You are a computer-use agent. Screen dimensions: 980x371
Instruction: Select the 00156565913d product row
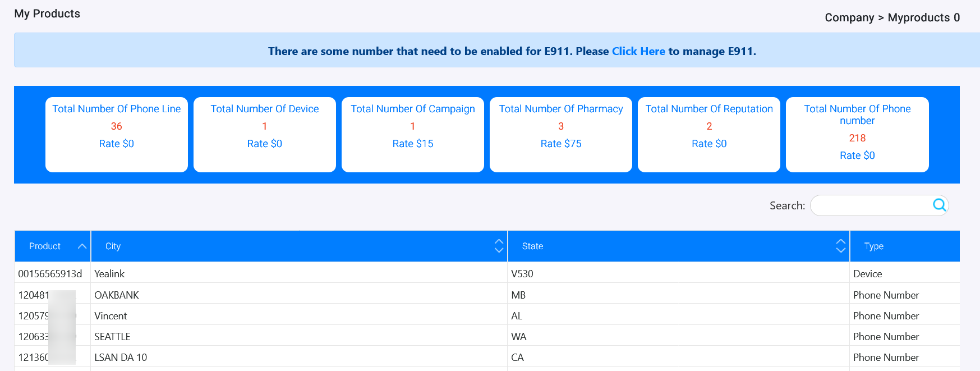click(50, 274)
